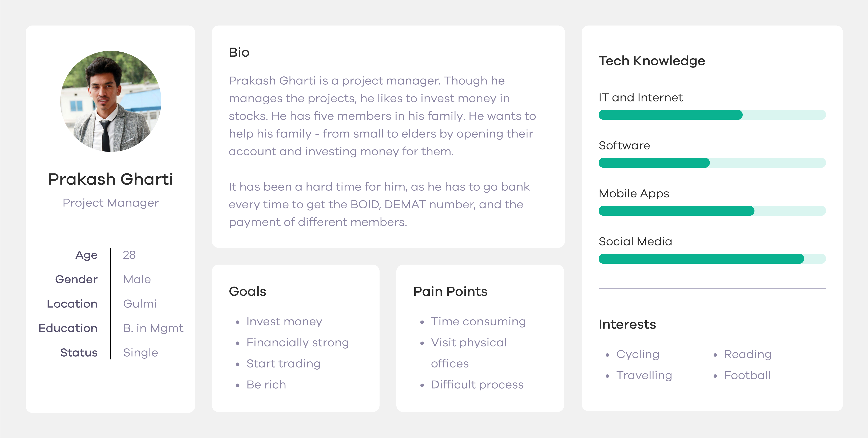868x438 pixels.
Task: Click the Social Media progress bar
Action: pyautogui.click(x=712, y=259)
